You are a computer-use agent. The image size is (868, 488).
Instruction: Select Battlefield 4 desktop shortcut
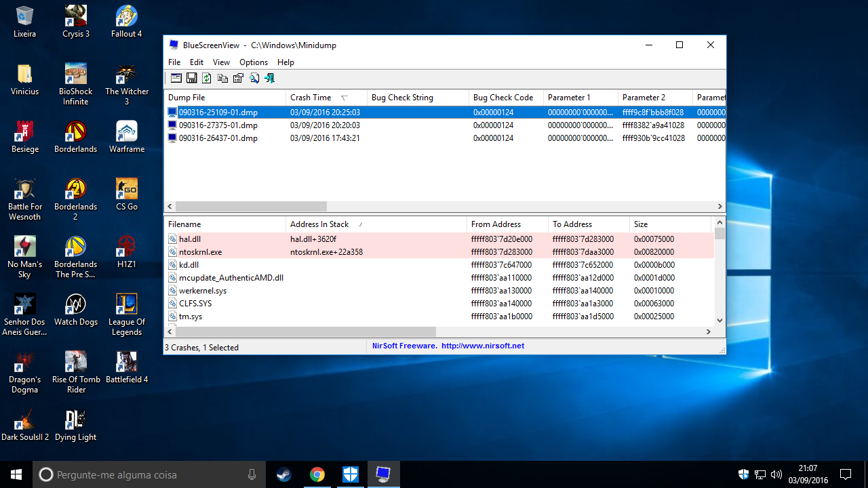click(127, 367)
